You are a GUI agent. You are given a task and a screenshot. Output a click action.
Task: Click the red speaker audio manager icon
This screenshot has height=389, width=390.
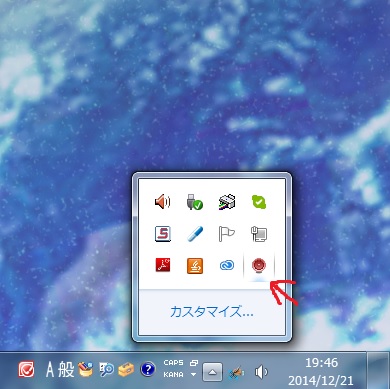coord(163,202)
